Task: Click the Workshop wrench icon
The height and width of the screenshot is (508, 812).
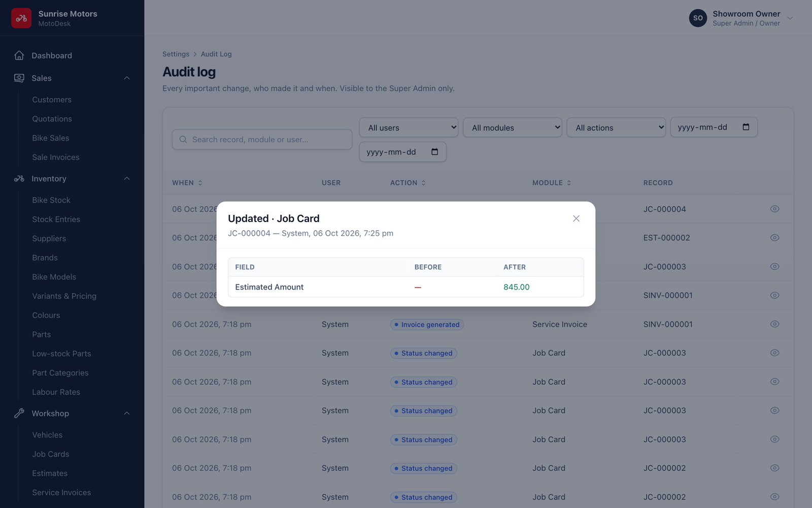Action: click(19, 413)
